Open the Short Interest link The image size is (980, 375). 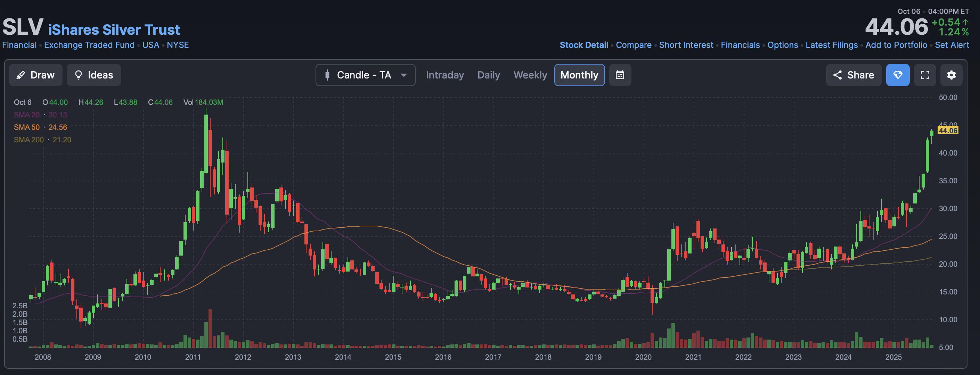[686, 45]
